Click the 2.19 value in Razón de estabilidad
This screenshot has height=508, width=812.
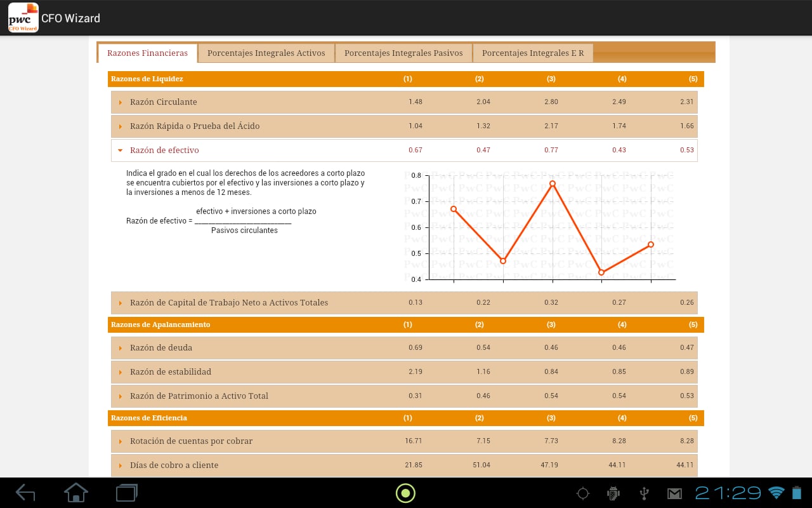pyautogui.click(x=416, y=371)
